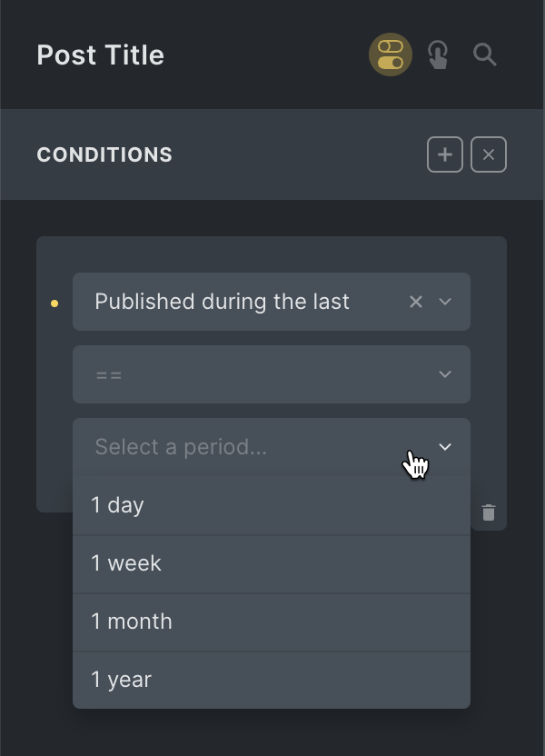Click the yellow dot beside the condition
Viewport: 545px width, 756px height.
(54, 303)
